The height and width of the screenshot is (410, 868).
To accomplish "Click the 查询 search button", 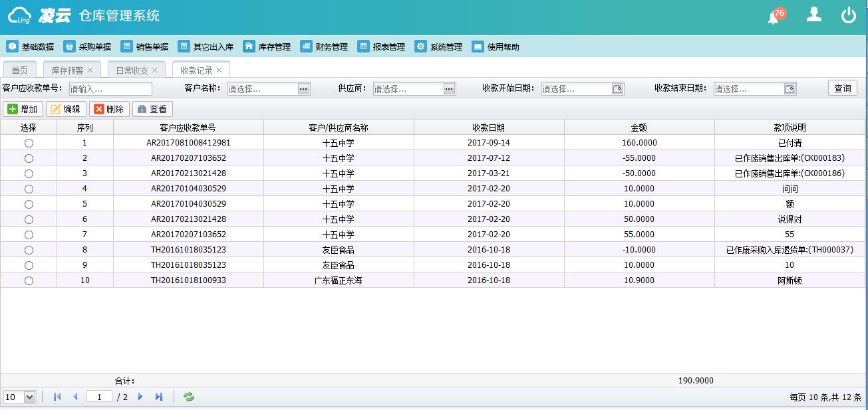I will click(x=842, y=88).
